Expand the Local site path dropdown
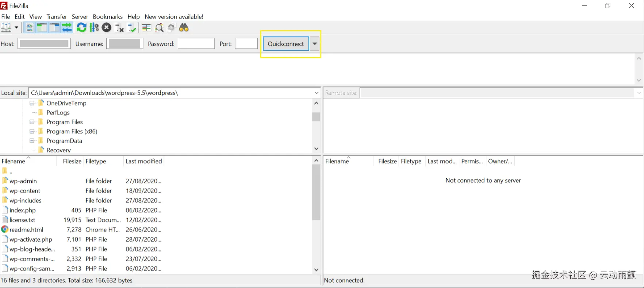Viewport: 644px width, 288px height. coord(317,93)
